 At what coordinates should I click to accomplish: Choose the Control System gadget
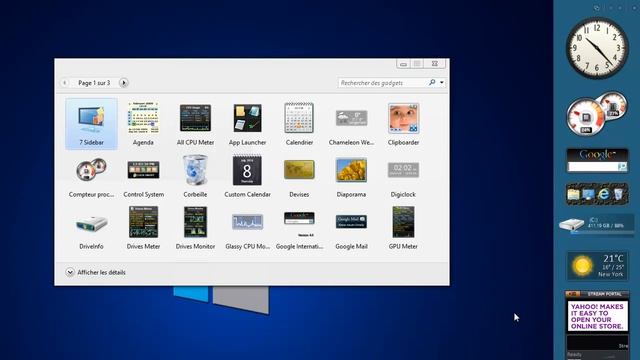[143, 176]
